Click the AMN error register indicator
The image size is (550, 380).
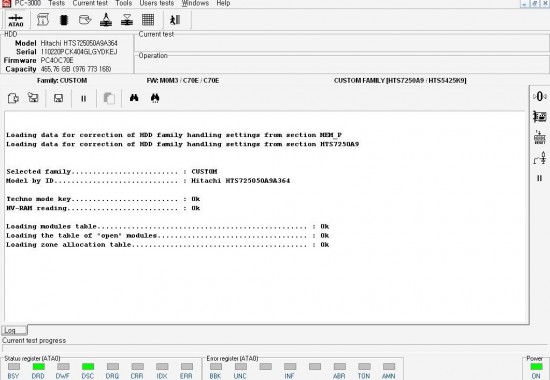click(389, 367)
